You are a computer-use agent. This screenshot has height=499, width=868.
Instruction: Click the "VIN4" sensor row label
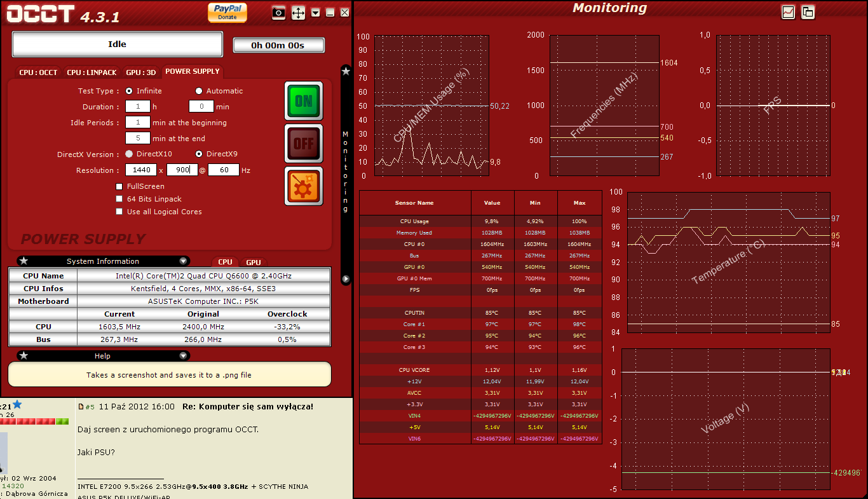point(414,416)
